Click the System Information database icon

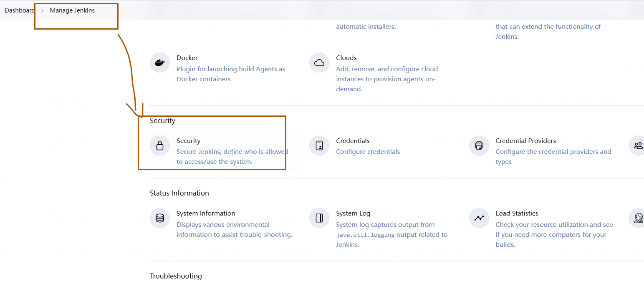pyautogui.click(x=160, y=218)
